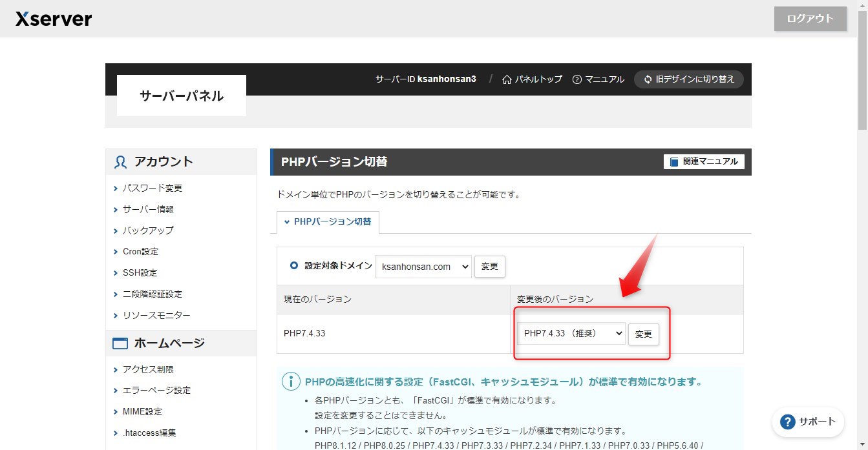Click the 変更 button next to version dropdown
868x450 pixels.
point(643,334)
